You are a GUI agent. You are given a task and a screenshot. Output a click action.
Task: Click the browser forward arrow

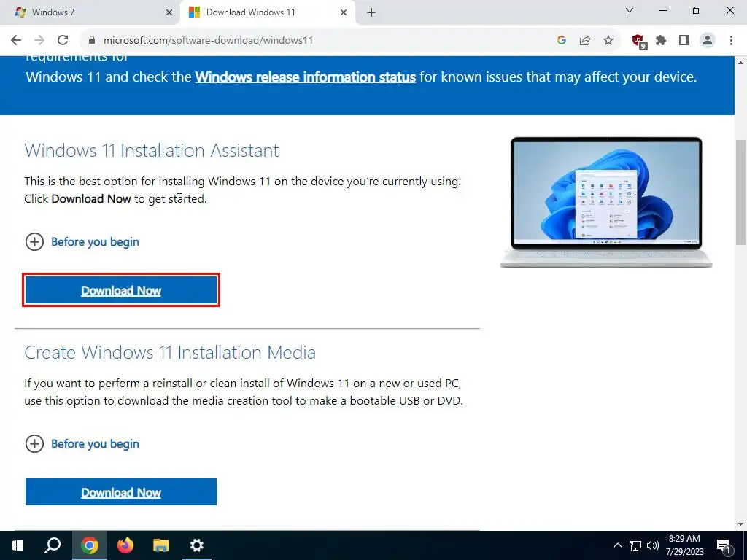pos(39,40)
